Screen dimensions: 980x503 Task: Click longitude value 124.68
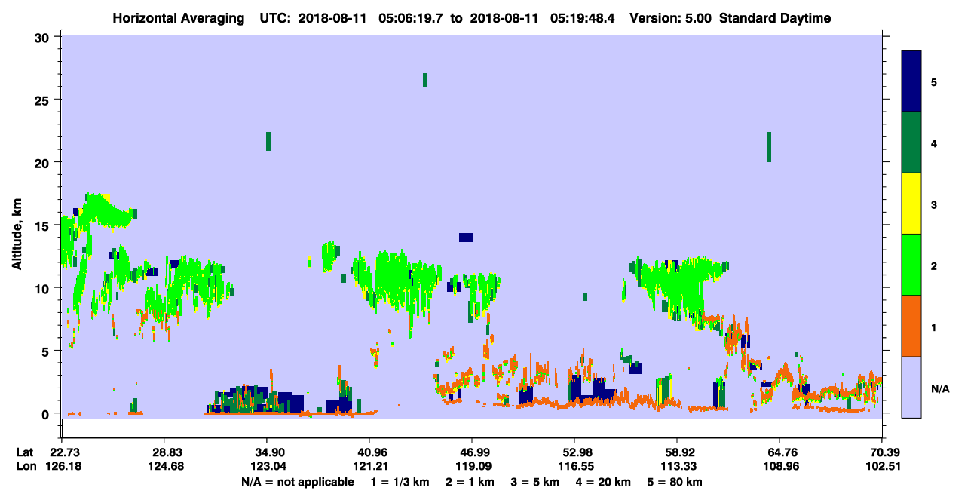[x=164, y=466]
